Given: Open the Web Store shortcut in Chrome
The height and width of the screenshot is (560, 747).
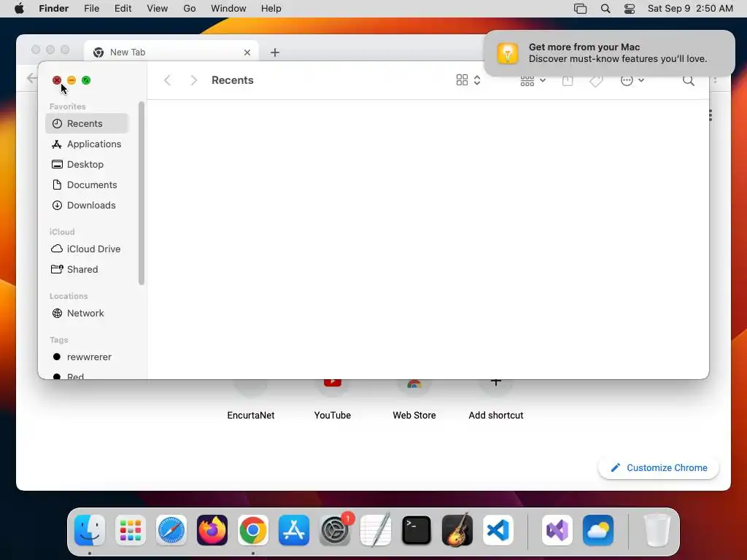Looking at the screenshot, I should tap(414, 400).
